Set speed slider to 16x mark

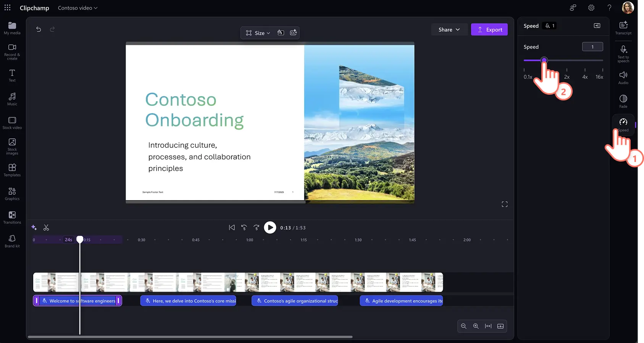(x=602, y=60)
